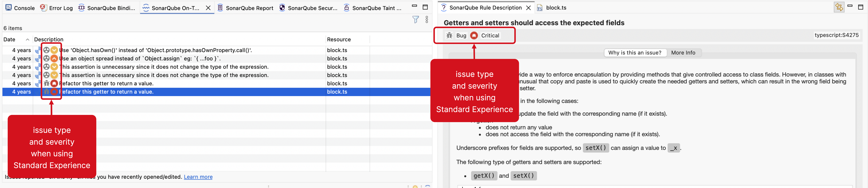Click the filter funnel icon

[x=415, y=20]
